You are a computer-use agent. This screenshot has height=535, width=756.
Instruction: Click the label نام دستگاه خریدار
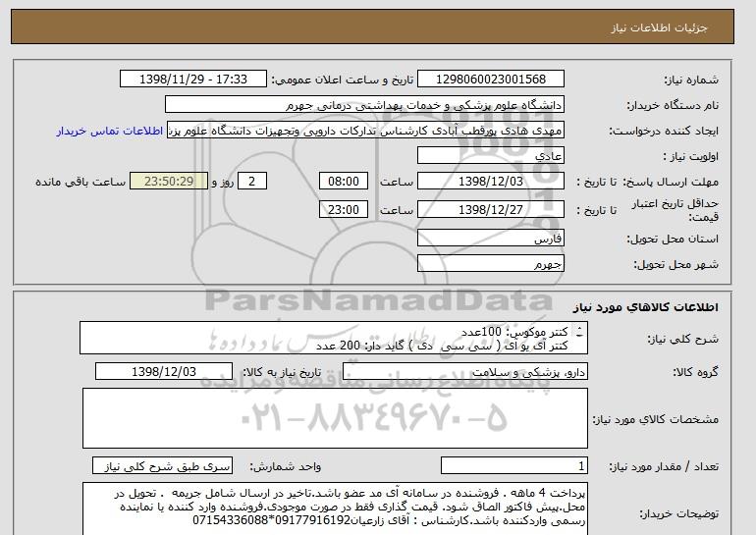(x=673, y=105)
